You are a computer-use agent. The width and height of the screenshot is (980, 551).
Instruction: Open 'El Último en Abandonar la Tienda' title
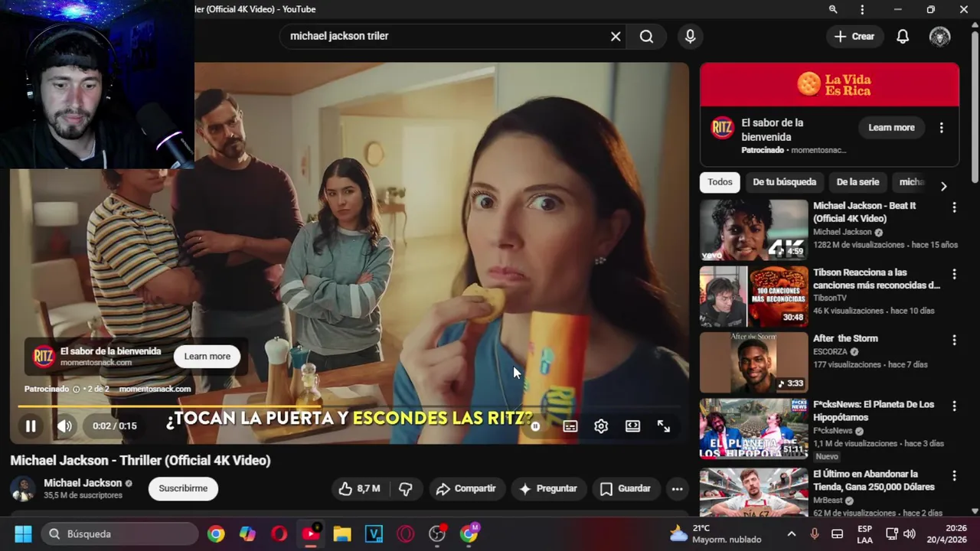coord(874,481)
